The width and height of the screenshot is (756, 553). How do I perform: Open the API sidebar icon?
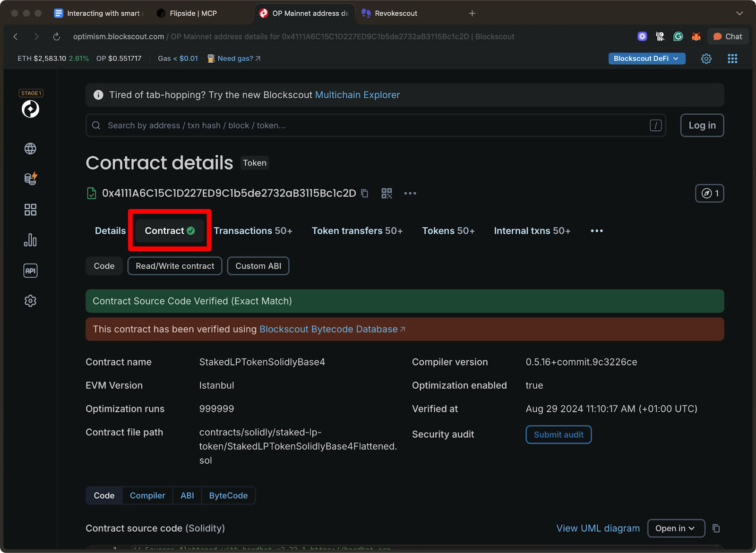[30, 271]
